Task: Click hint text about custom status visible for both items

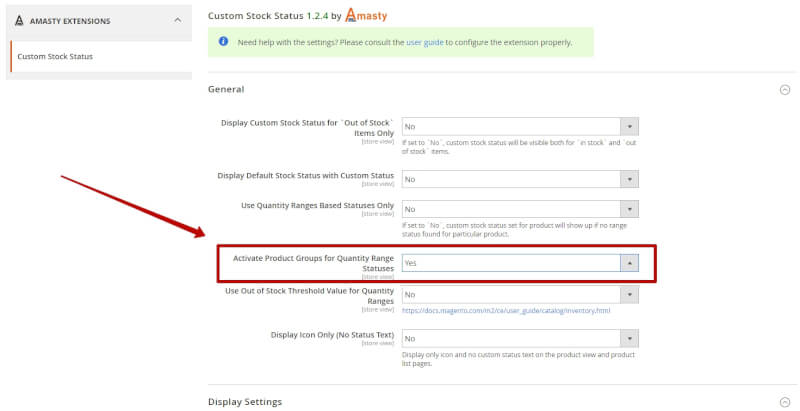Action: click(x=519, y=147)
